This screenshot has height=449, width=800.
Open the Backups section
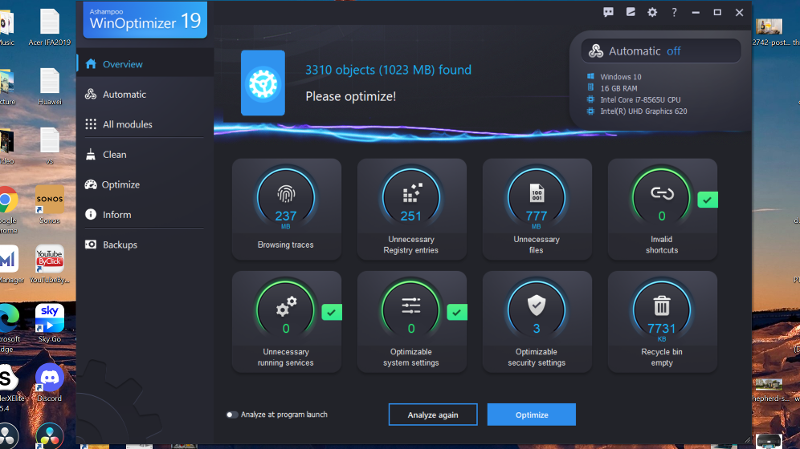coord(145,244)
